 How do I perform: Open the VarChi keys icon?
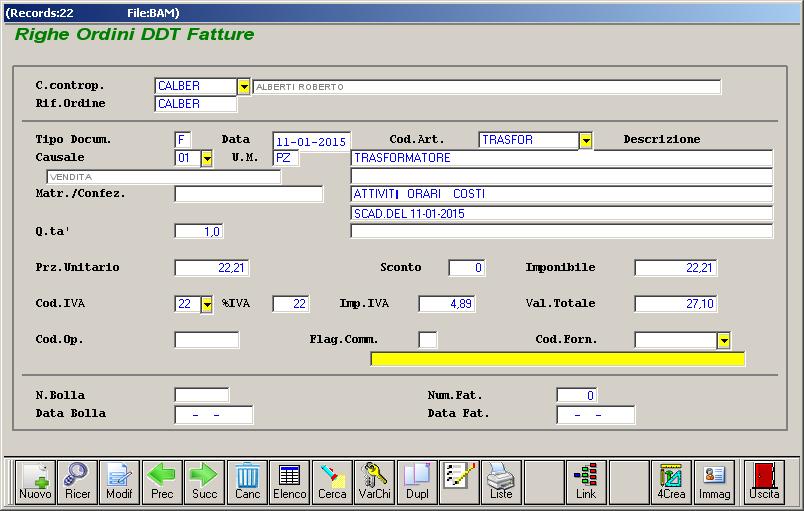tap(374, 482)
